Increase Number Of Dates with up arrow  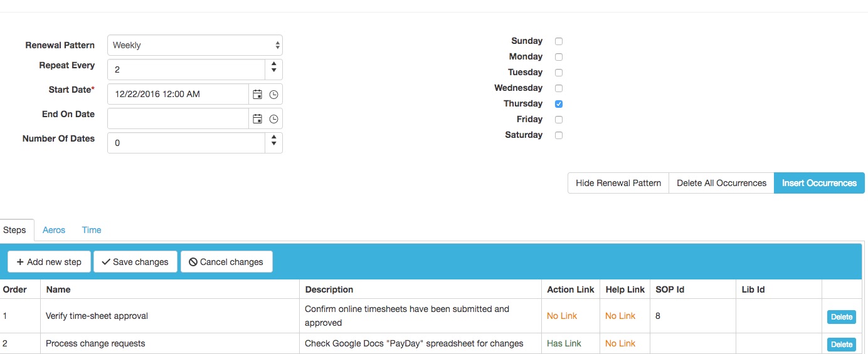coord(273,138)
